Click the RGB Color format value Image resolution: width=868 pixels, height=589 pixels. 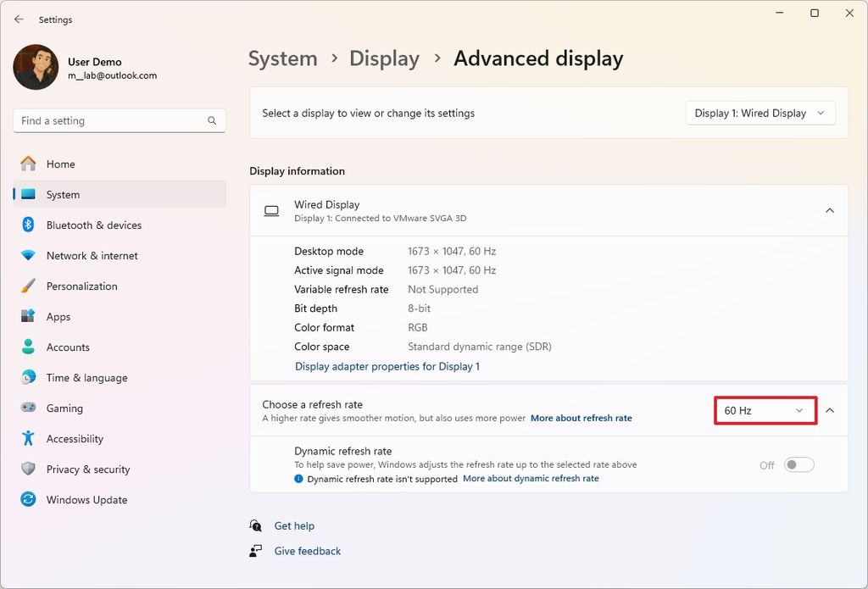pos(417,328)
